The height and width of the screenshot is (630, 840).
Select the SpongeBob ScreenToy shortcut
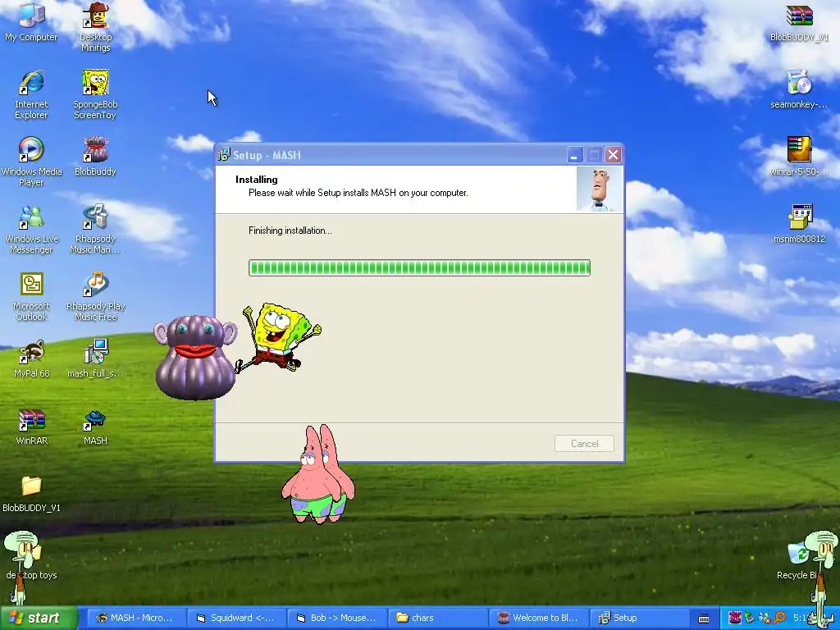[x=95, y=94]
